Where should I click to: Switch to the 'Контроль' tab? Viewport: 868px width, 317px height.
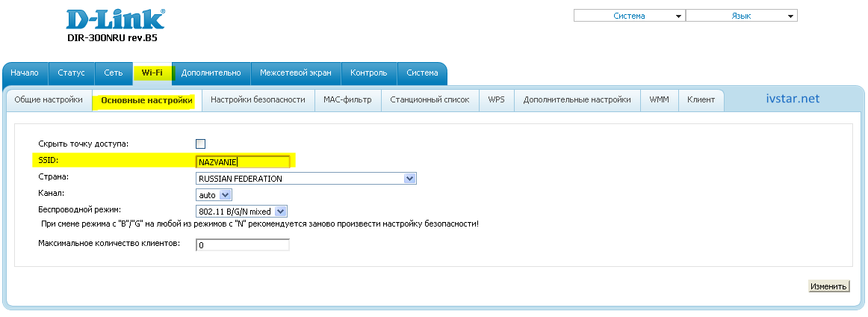point(369,73)
